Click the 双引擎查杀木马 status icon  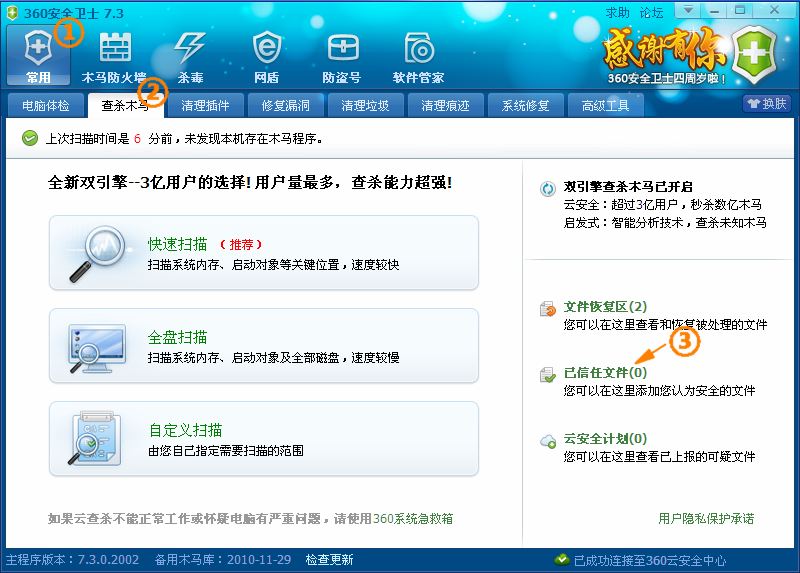[x=547, y=187]
